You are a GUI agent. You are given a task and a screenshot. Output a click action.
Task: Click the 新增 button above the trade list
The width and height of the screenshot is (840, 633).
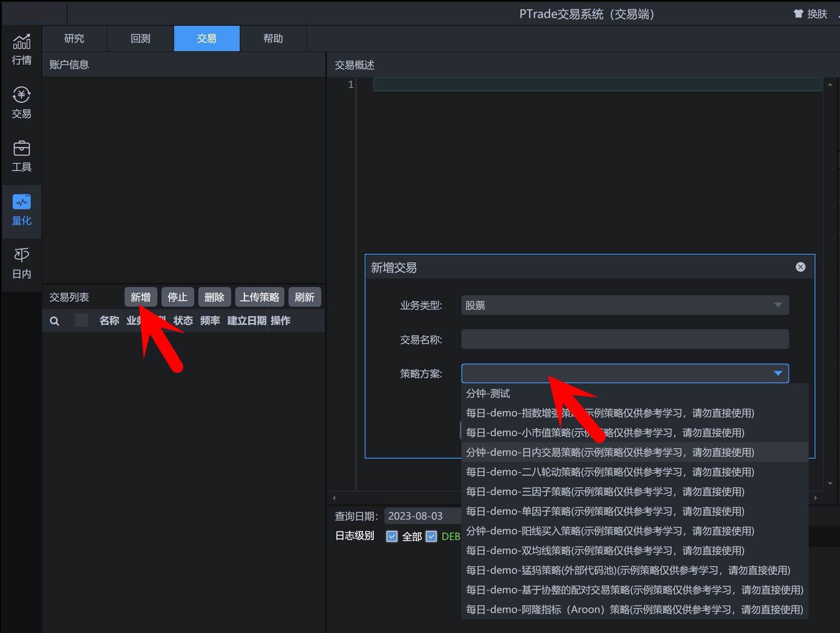point(141,297)
